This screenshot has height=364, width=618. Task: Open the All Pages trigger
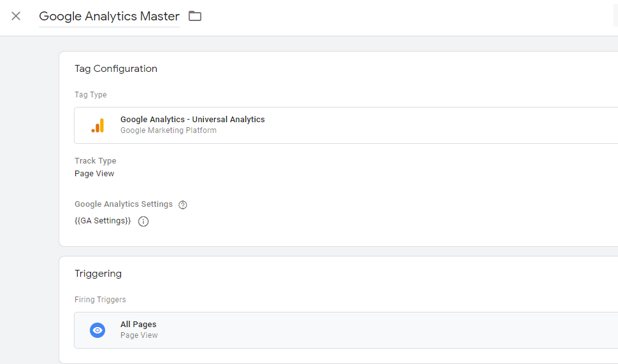tap(138, 325)
